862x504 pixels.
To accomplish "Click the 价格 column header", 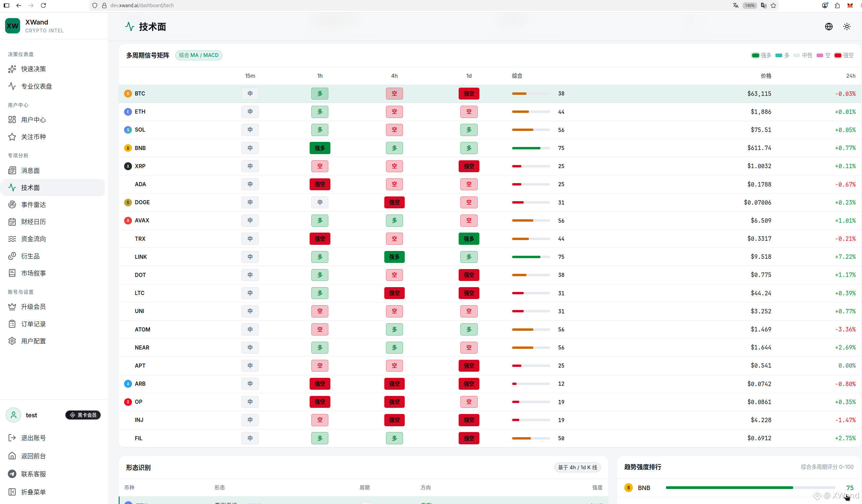I will click(766, 76).
